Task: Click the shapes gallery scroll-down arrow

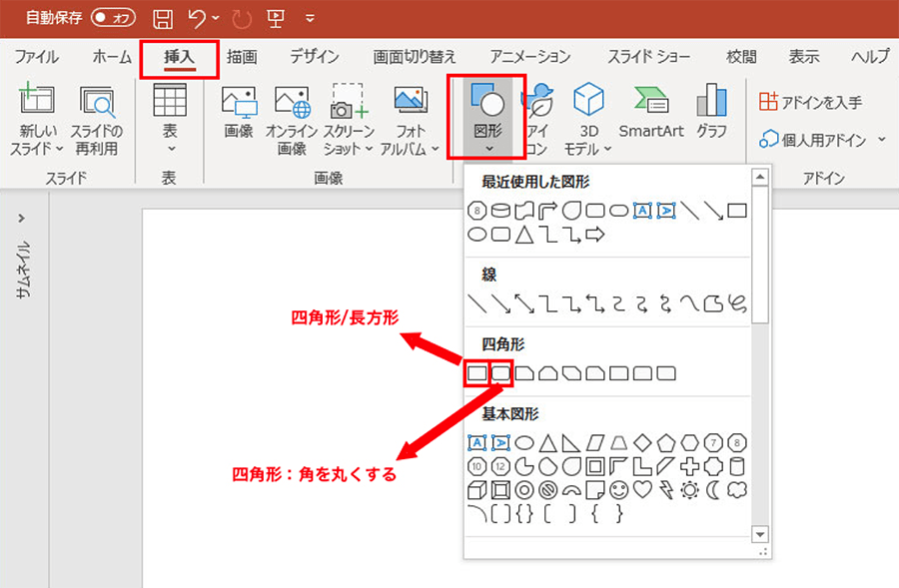Action: [760, 535]
